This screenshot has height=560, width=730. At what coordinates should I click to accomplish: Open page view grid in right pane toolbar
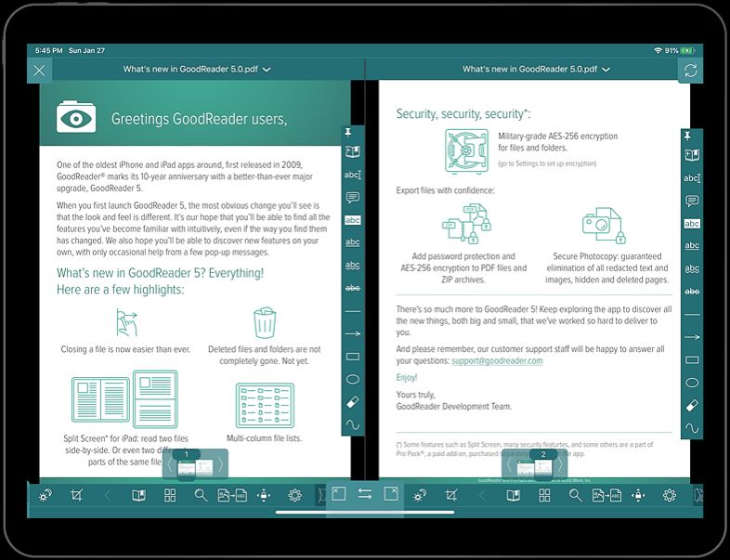coord(544,496)
